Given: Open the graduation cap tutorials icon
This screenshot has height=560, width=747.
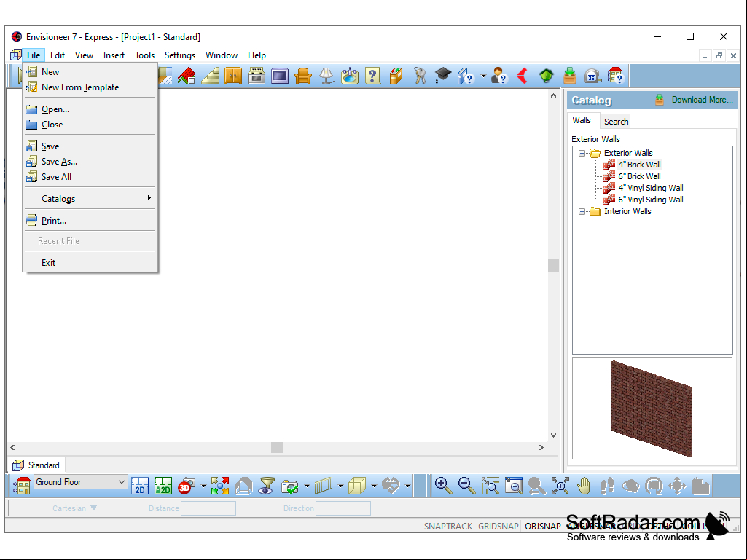Looking at the screenshot, I should (x=443, y=76).
